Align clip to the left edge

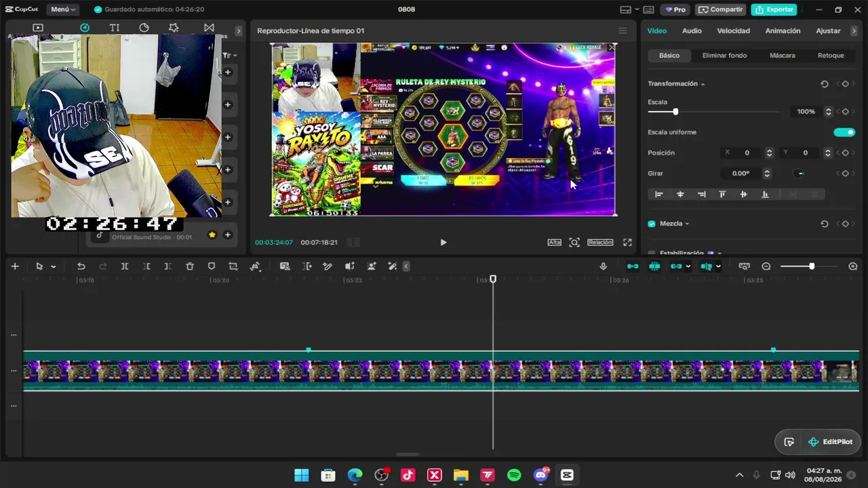[x=658, y=195]
